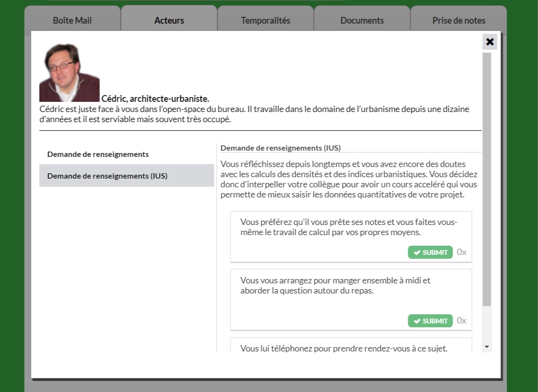This screenshot has width=538, height=392.
Task: Switch to the Acteurs tab
Action: (169, 20)
